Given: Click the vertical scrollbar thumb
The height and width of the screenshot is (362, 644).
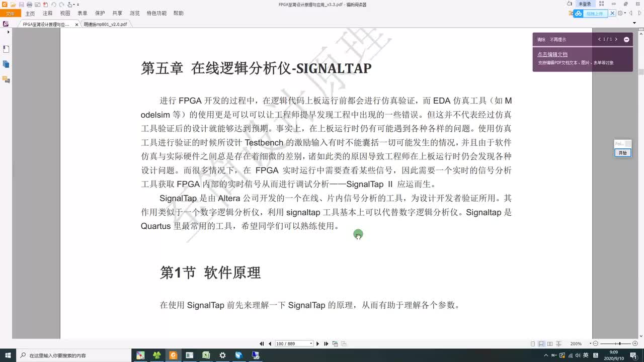Looking at the screenshot, I should point(641,72).
